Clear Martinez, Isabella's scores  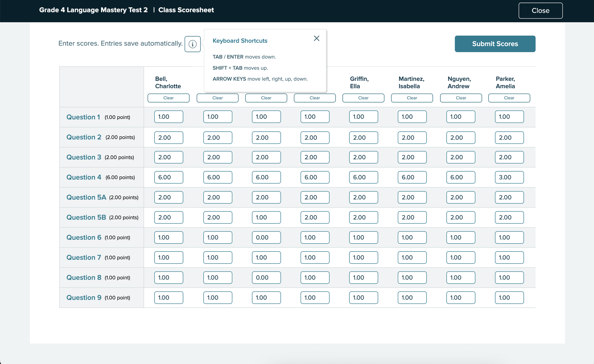coord(412,98)
